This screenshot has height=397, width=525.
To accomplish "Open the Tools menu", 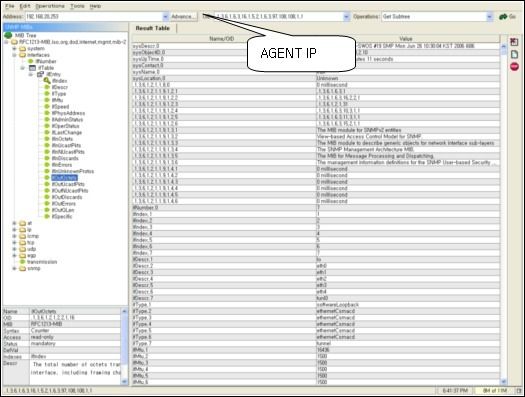I will tap(77, 6).
